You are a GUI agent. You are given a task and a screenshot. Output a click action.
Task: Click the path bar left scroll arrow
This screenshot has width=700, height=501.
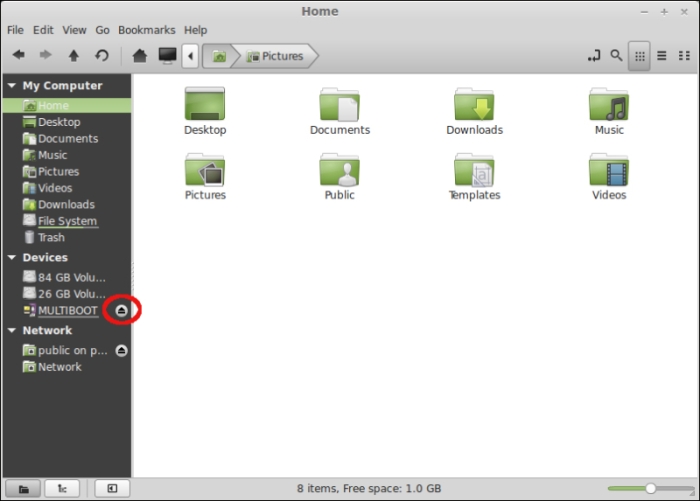click(x=190, y=56)
